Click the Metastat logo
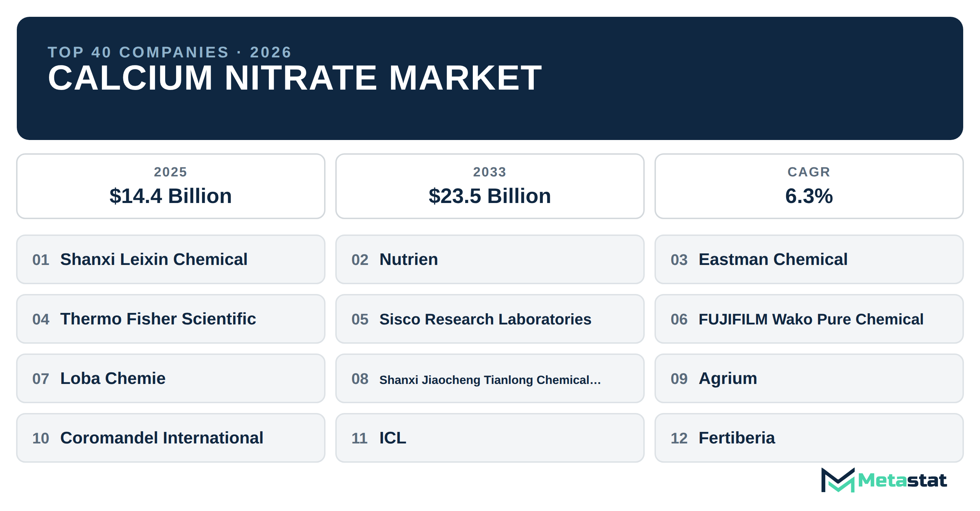Viewport: 980px width, 511px height. click(883, 480)
